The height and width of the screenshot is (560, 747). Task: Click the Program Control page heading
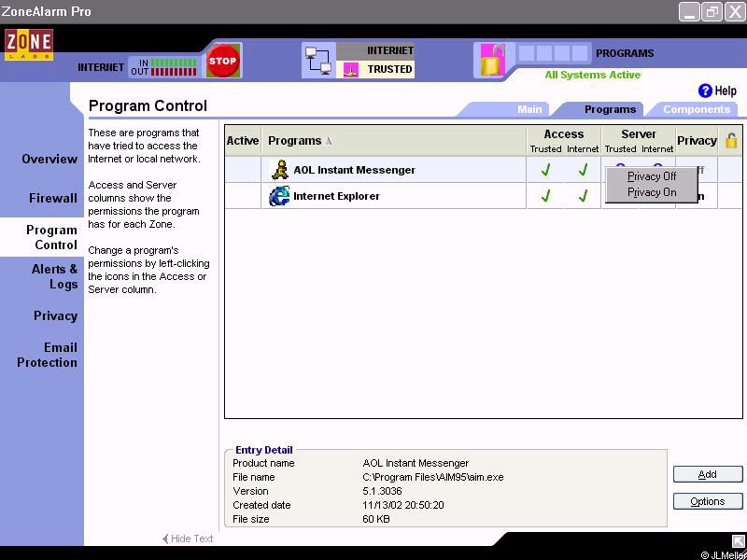click(x=148, y=105)
